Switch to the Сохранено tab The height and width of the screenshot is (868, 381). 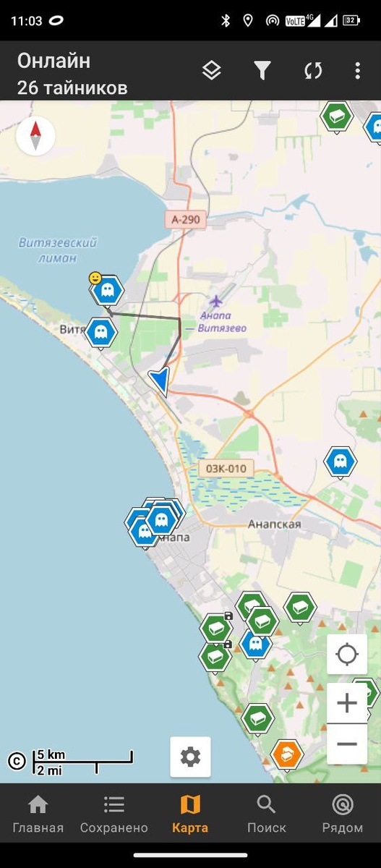[114, 814]
